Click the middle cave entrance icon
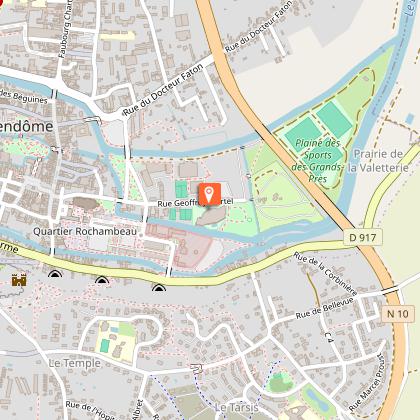 tap(101, 280)
